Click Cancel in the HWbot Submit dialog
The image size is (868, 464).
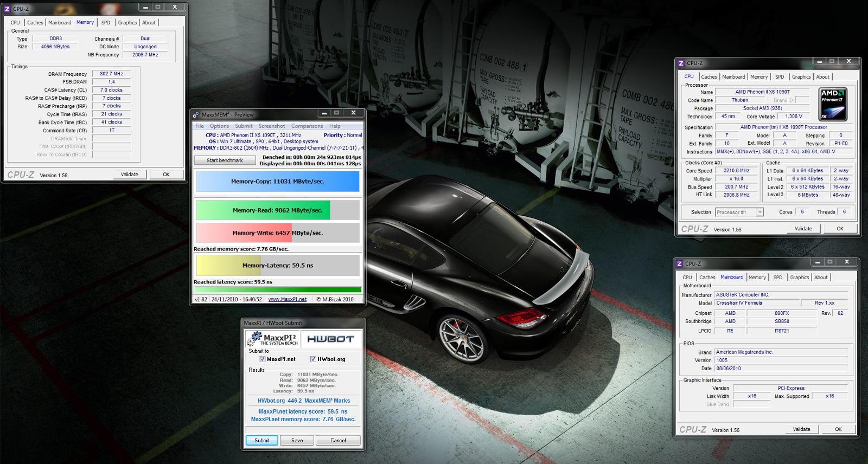coord(338,440)
